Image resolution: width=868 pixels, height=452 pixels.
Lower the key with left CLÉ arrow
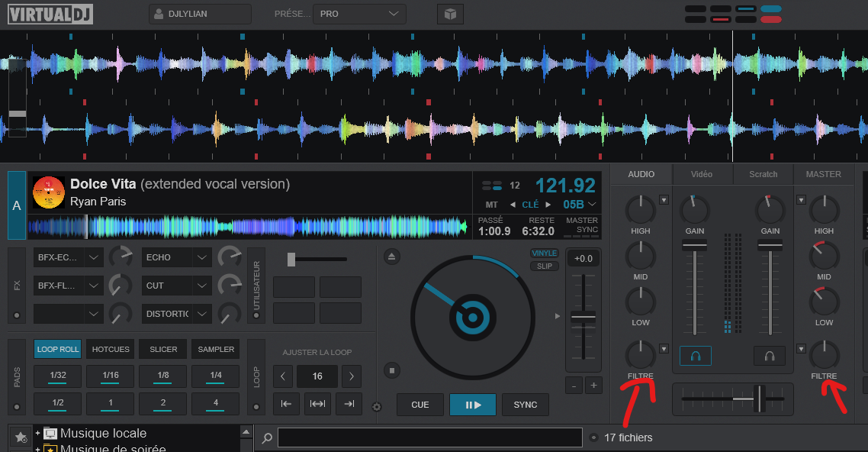tap(513, 205)
